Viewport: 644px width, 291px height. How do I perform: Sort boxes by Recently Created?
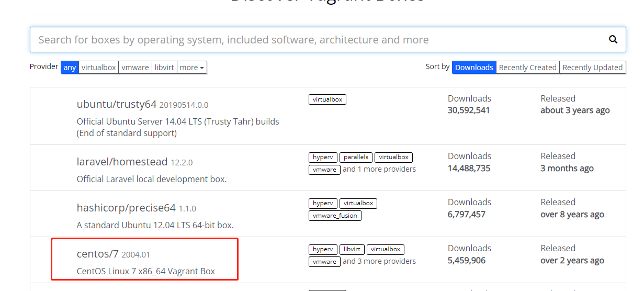(x=528, y=68)
